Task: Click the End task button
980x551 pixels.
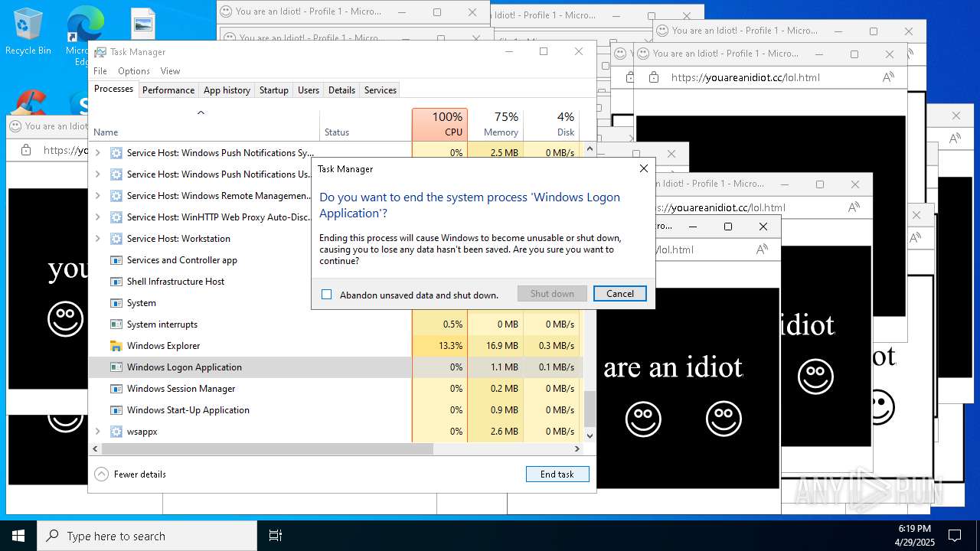Action: [557, 474]
